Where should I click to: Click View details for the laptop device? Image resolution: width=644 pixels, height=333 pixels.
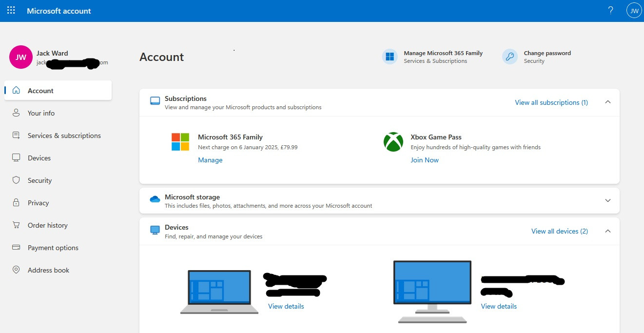coord(286,306)
